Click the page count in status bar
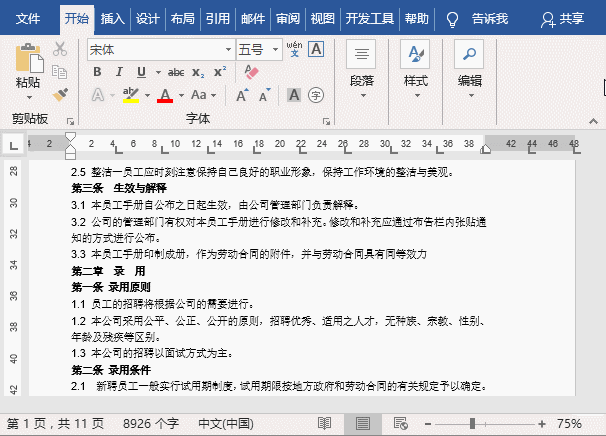 [55, 424]
